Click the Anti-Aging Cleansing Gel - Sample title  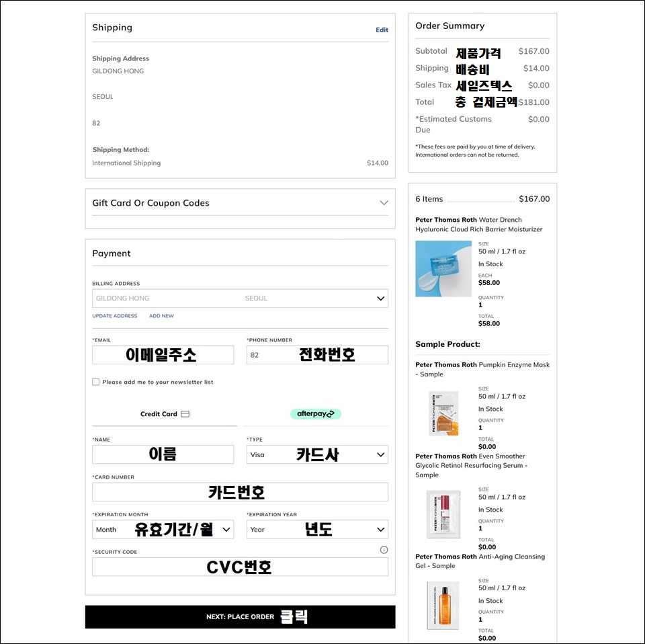tap(480, 561)
